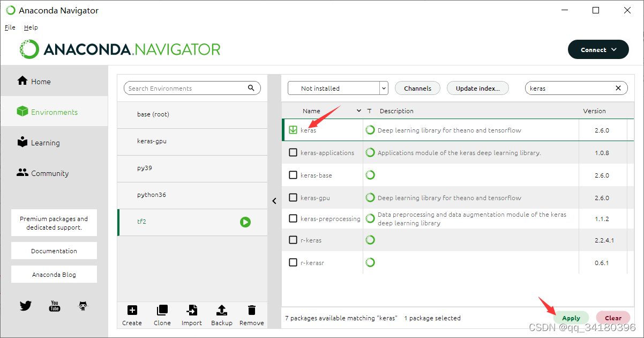644x338 pixels.
Task: Select the py39 environment
Action: coord(192,168)
